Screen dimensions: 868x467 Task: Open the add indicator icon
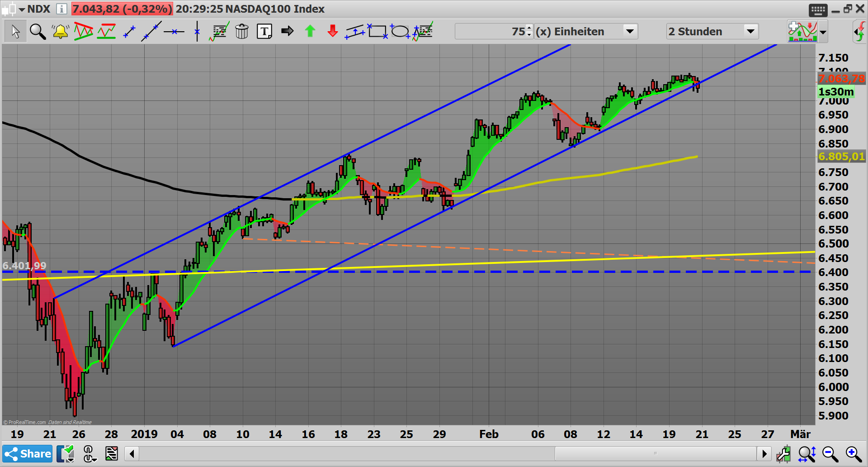[x=802, y=32]
